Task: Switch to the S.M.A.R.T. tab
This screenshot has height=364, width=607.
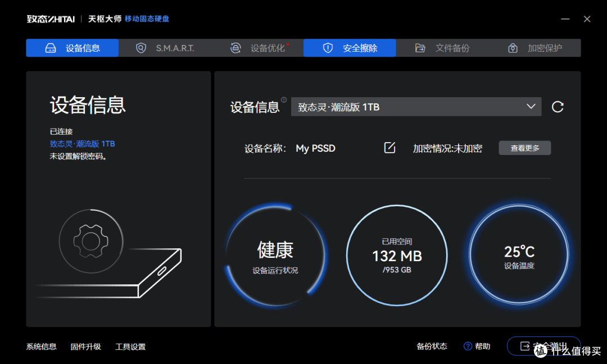Action: 165,48
